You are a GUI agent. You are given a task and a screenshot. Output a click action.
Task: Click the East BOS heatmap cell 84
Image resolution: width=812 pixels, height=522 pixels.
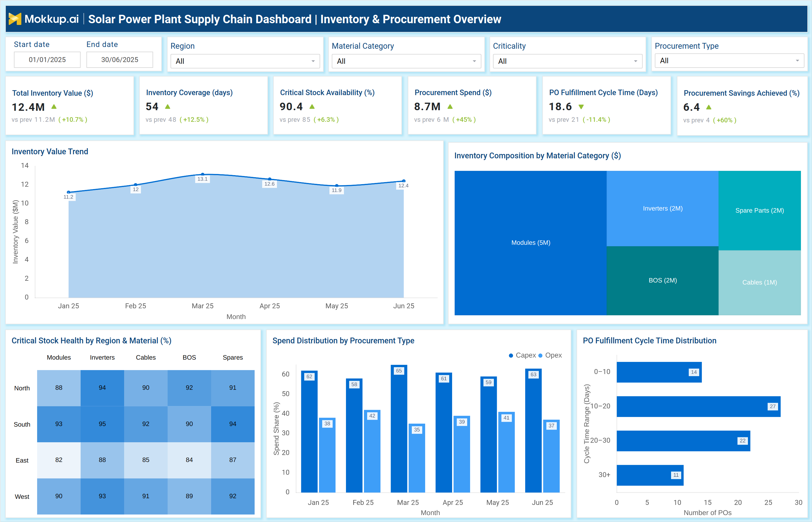coord(189,460)
